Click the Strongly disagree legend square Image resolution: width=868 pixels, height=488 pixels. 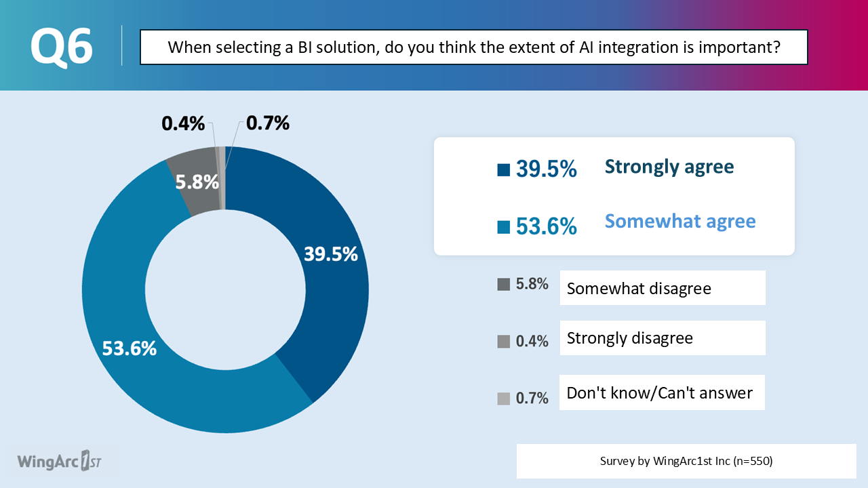pos(503,342)
